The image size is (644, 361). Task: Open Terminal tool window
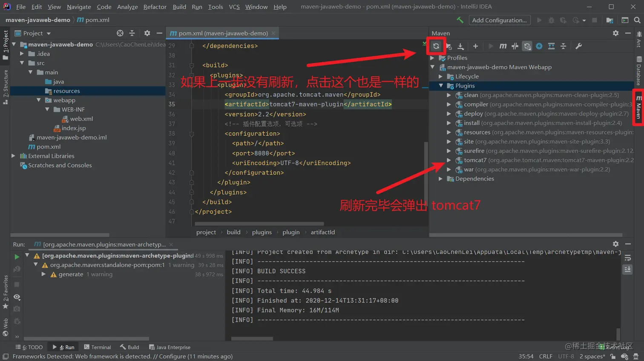click(x=98, y=347)
